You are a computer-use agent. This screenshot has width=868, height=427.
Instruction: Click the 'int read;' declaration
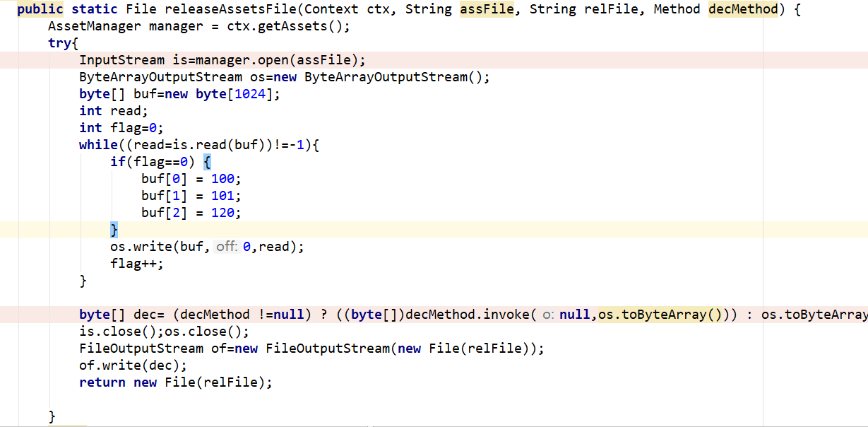click(x=114, y=111)
